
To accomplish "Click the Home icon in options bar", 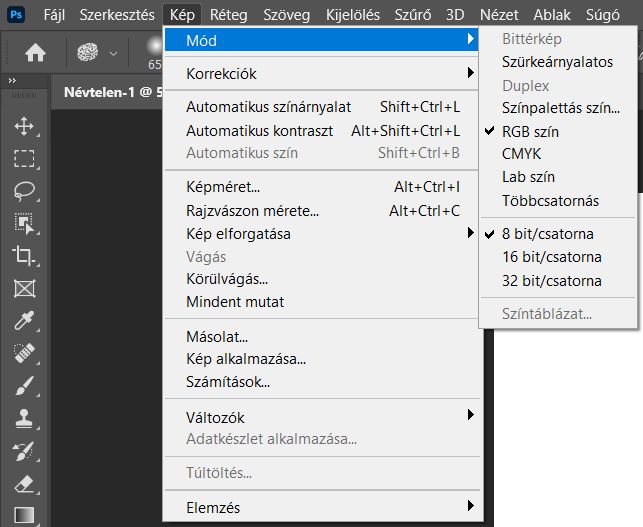I will click(36, 53).
